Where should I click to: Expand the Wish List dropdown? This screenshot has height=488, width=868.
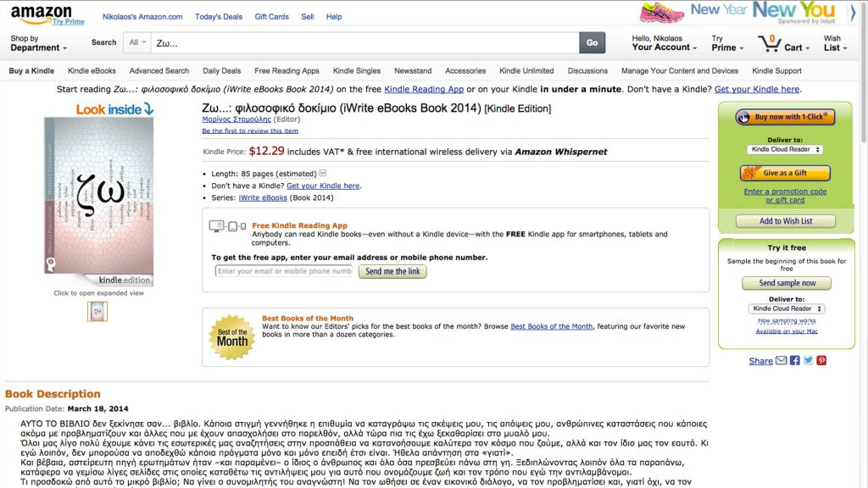pos(835,43)
